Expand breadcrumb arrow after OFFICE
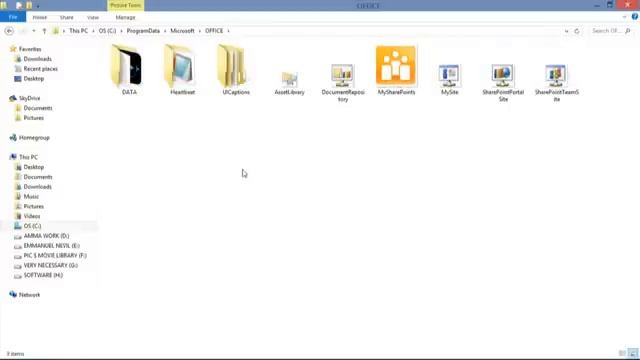 229,31
